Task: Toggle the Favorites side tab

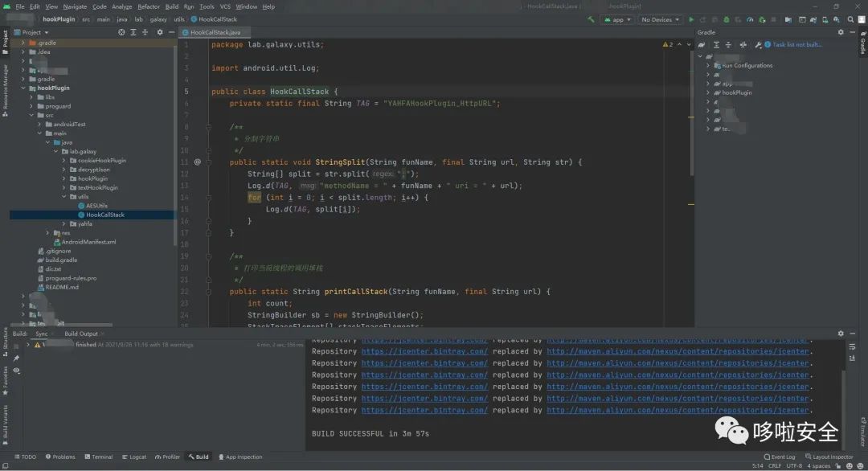Action: 5,380
